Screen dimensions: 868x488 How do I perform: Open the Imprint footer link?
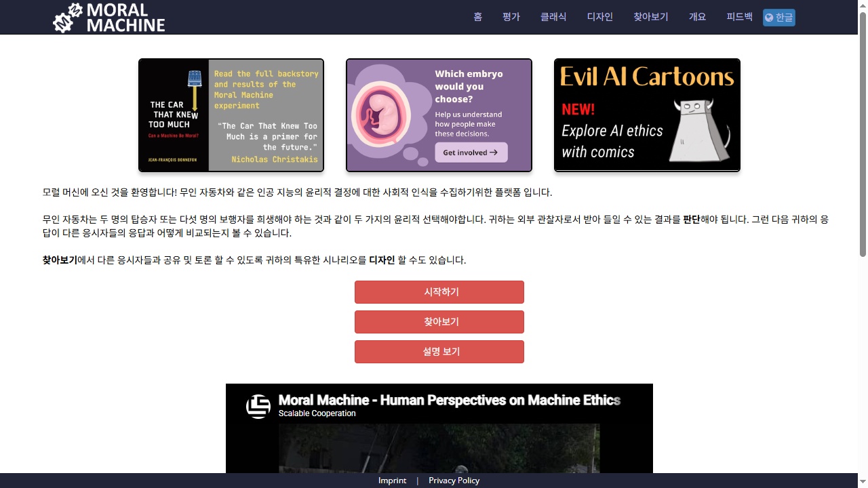[393, 481]
